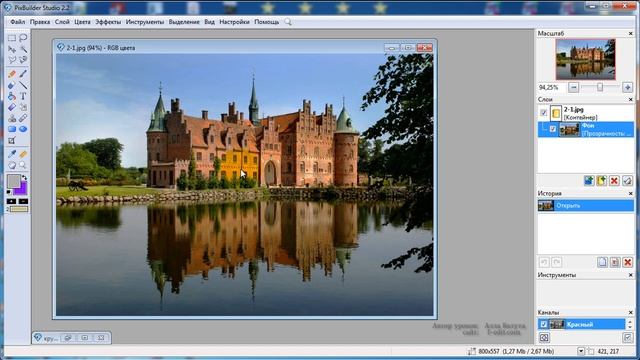
Task: Open the Файл menu
Action: (18, 22)
